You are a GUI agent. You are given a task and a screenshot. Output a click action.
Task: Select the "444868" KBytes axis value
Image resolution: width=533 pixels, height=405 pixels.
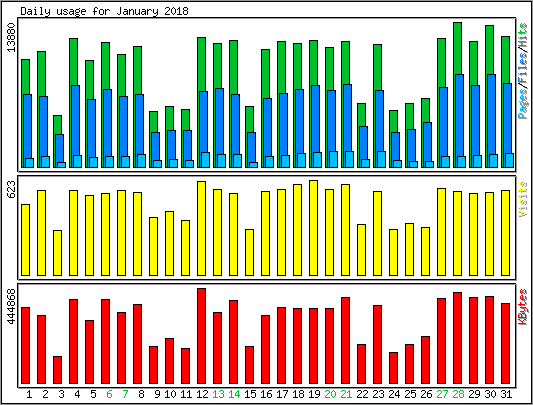pyautogui.click(x=11, y=306)
